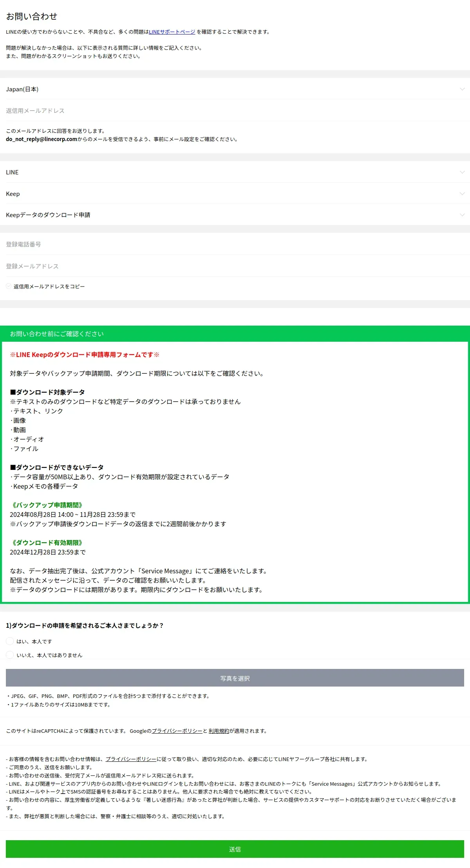This screenshot has width=470, height=868.
Task: Select the いいえ、本人ではありません radio option
Action: point(10,655)
